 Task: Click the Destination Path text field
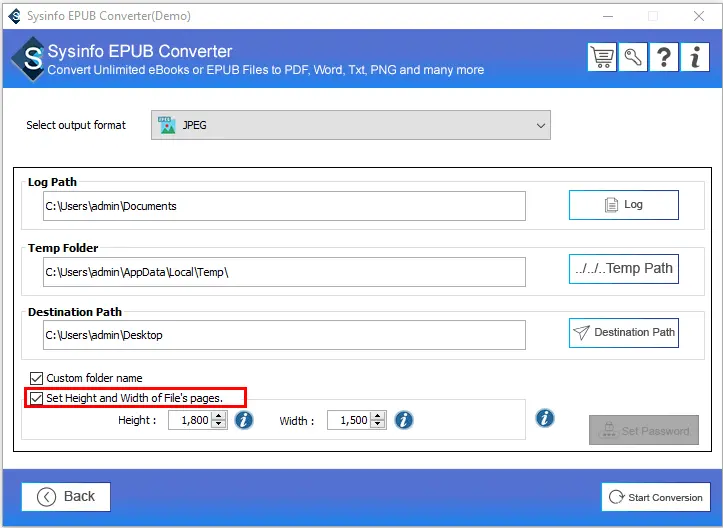coord(283,335)
